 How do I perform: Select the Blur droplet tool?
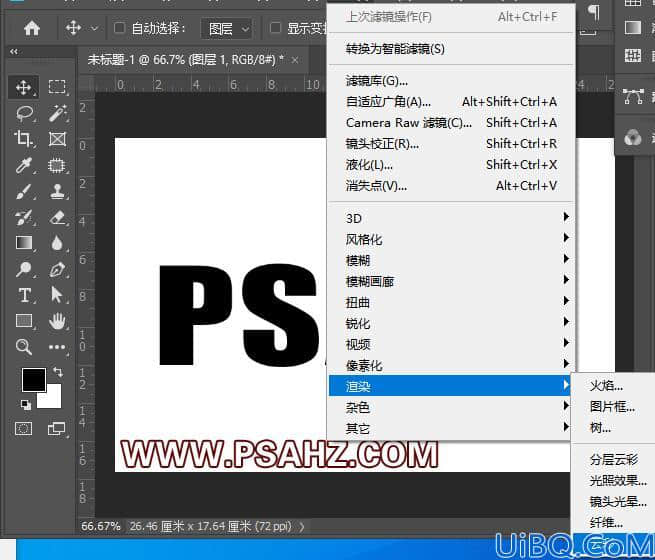57,243
